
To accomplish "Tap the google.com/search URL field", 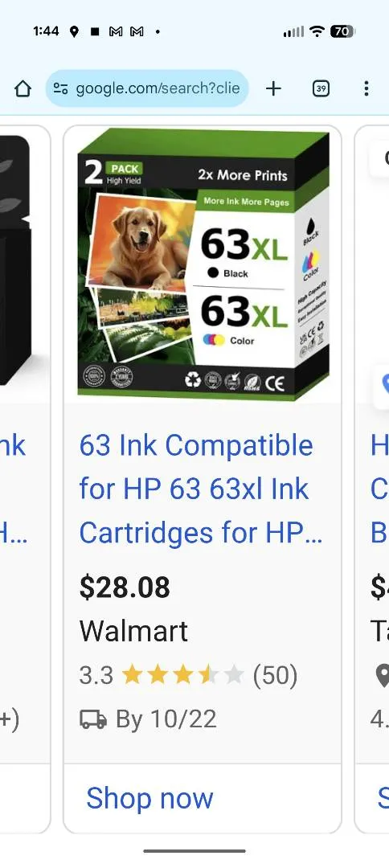I will tap(147, 88).
